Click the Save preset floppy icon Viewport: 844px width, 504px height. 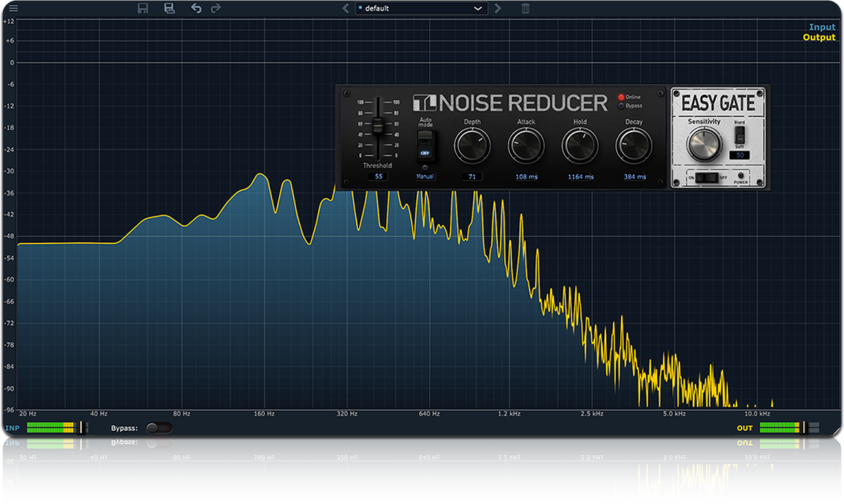(143, 8)
